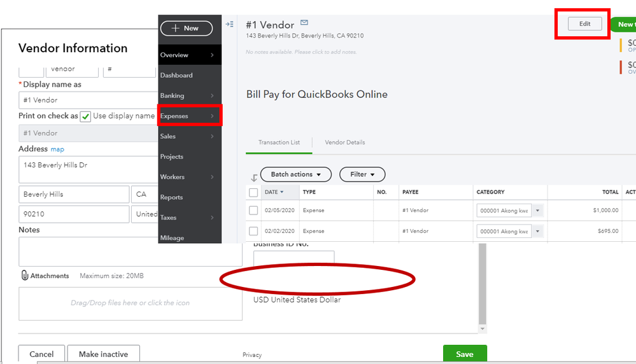
Task: Expand the Taxes submenu chevron
Action: (212, 217)
